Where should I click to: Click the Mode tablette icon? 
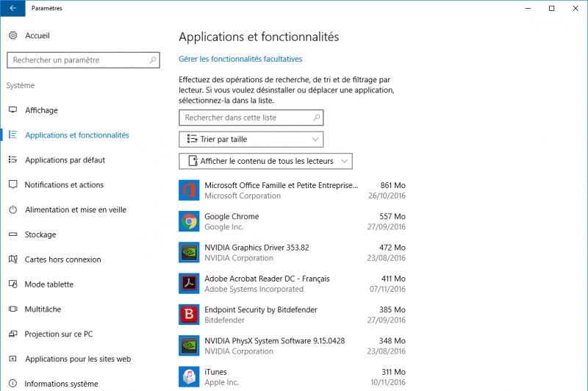click(x=12, y=284)
